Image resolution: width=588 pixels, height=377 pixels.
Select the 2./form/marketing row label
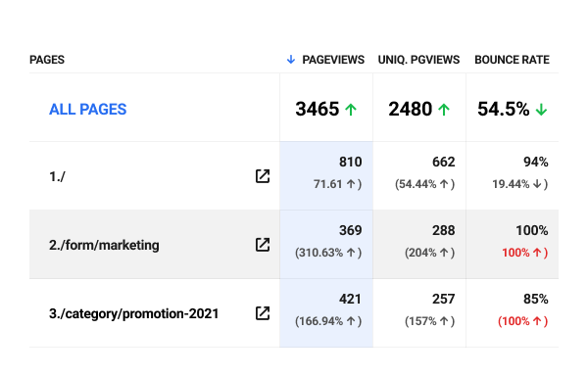(x=104, y=245)
